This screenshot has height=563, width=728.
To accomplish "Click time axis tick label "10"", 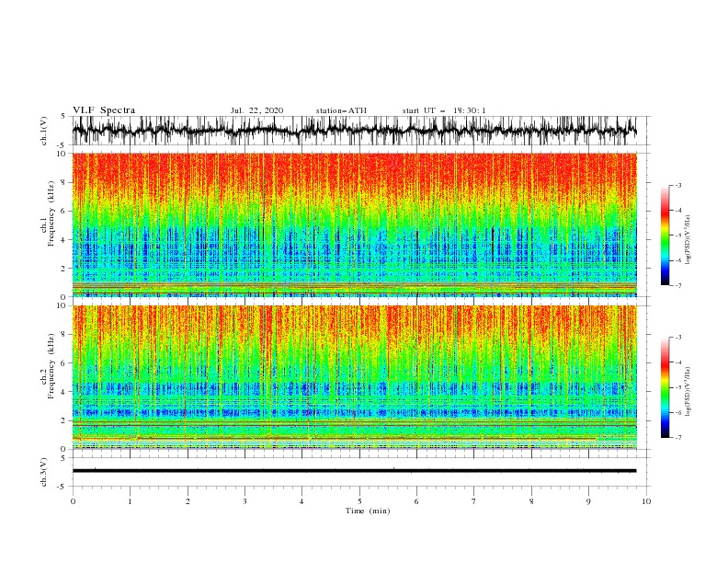I will click(x=646, y=501).
